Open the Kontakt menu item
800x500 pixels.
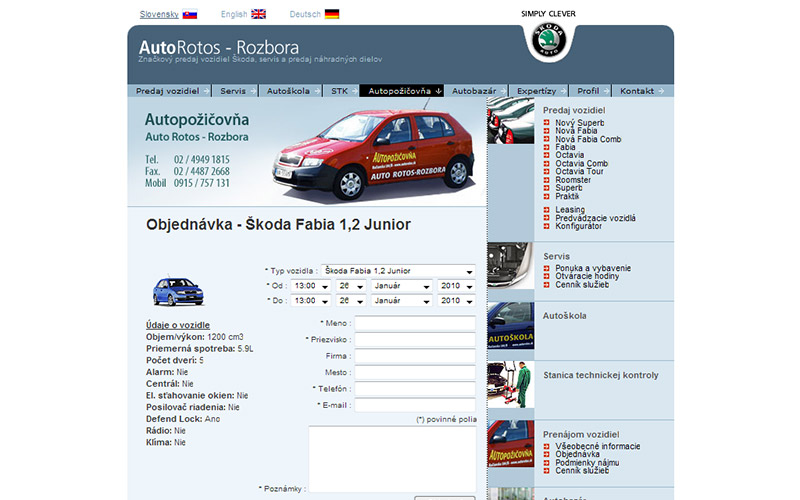click(x=642, y=91)
